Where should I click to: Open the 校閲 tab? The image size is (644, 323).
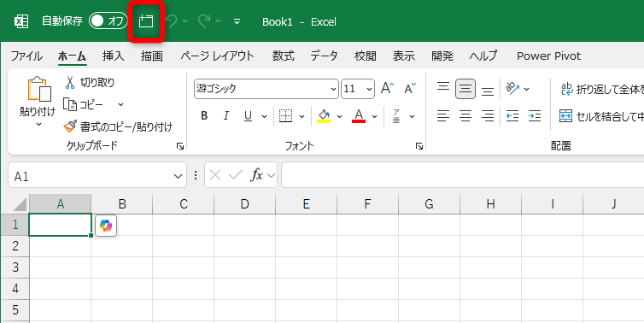365,56
